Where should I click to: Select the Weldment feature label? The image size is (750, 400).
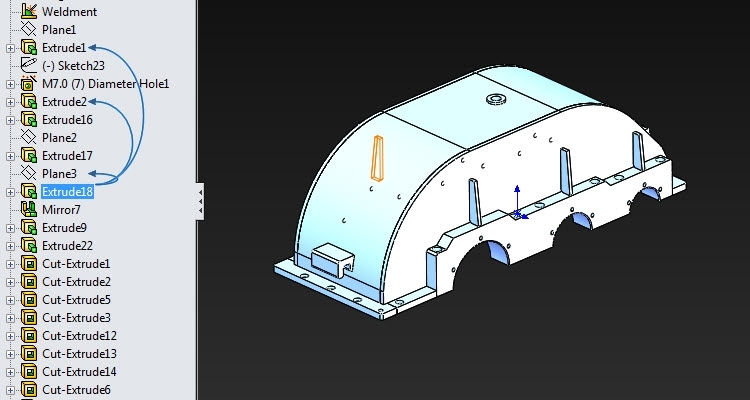point(69,11)
